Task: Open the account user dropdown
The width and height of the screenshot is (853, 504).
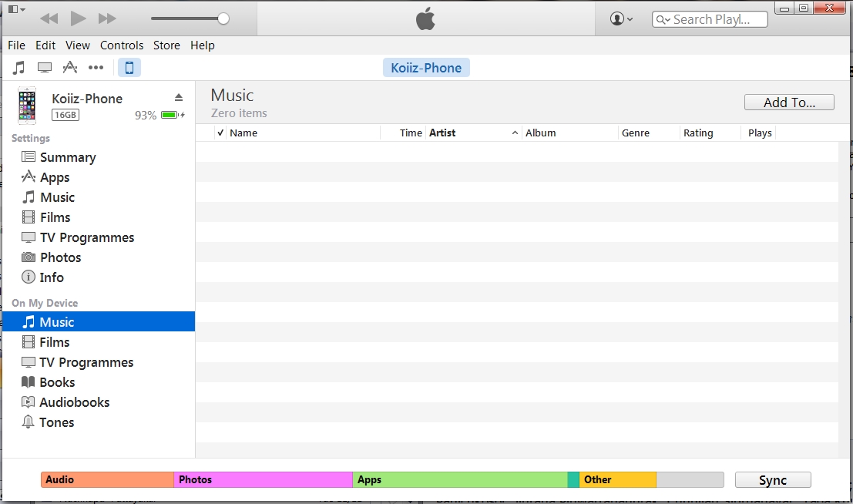Action: tap(621, 18)
